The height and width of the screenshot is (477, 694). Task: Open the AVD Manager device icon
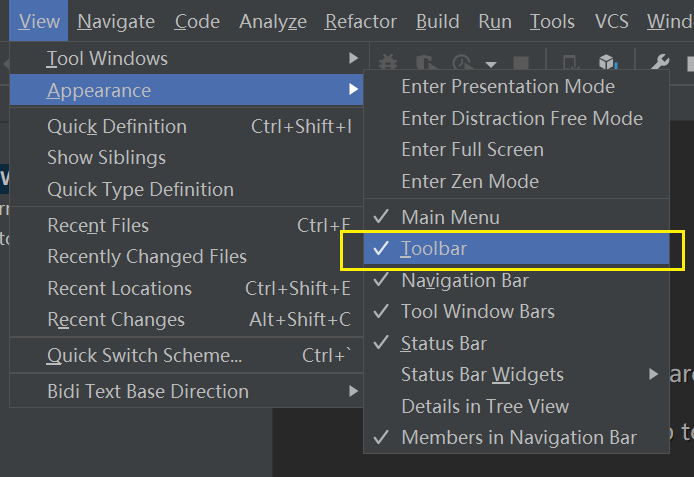pos(571,62)
